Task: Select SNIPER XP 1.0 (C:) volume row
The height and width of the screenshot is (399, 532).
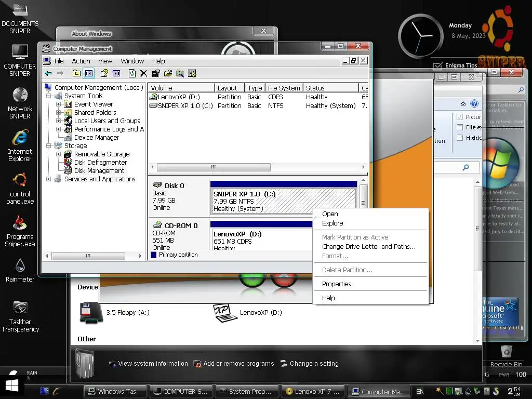Action: point(258,106)
